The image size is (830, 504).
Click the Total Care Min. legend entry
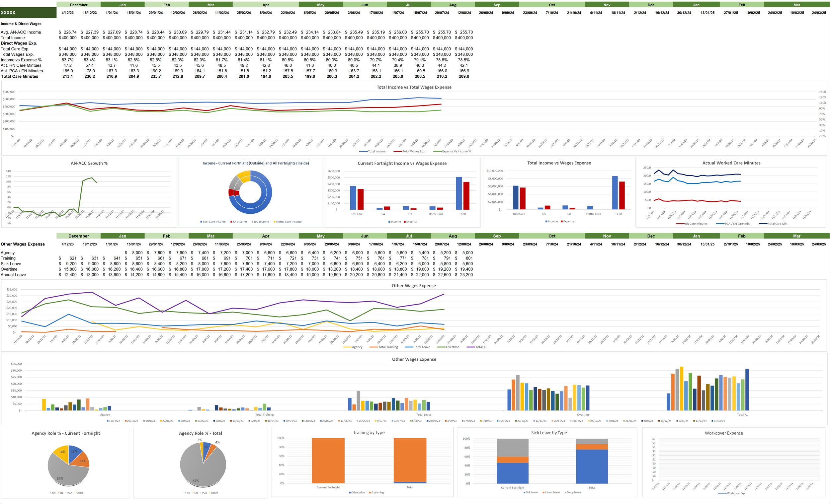coord(778,224)
